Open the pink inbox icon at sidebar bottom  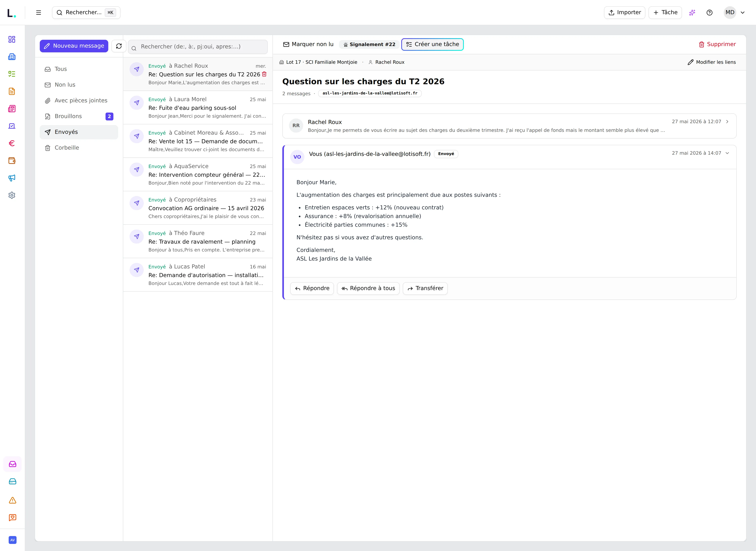(x=12, y=464)
